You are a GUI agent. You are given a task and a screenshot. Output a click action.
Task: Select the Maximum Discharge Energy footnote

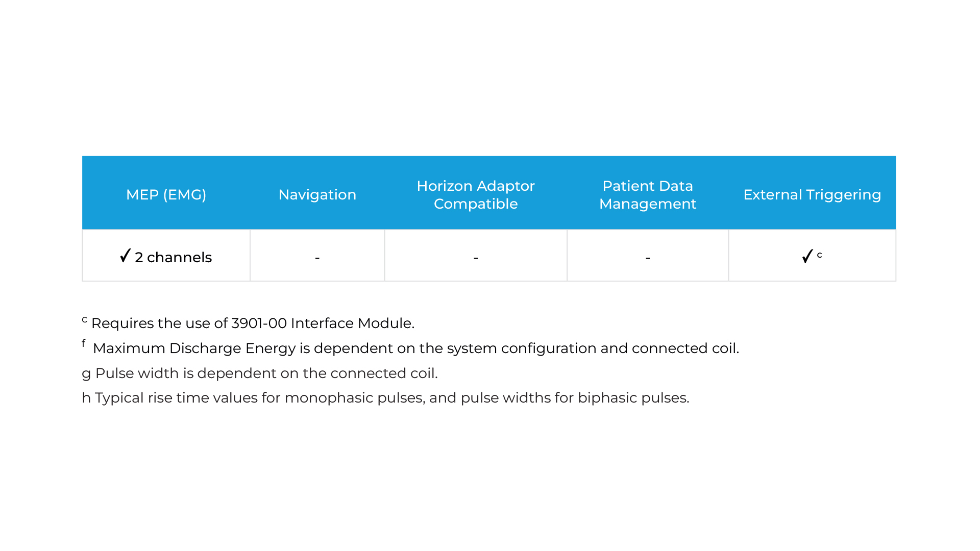tap(415, 348)
